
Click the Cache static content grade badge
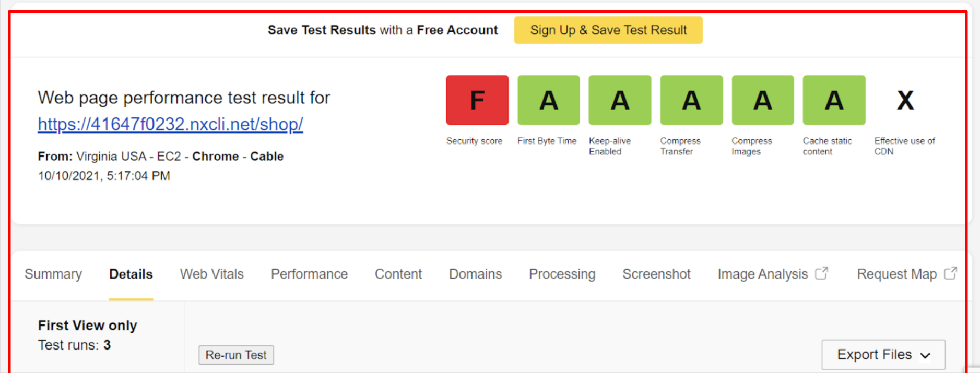(x=834, y=100)
